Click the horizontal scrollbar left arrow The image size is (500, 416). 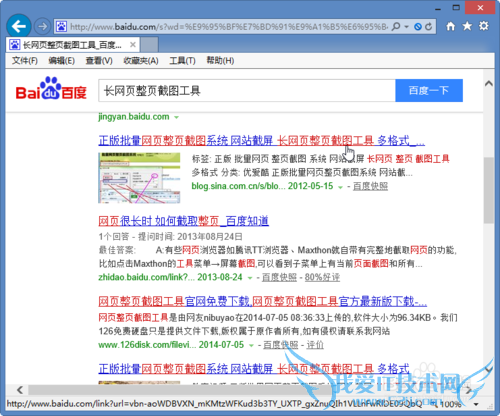point(20,390)
